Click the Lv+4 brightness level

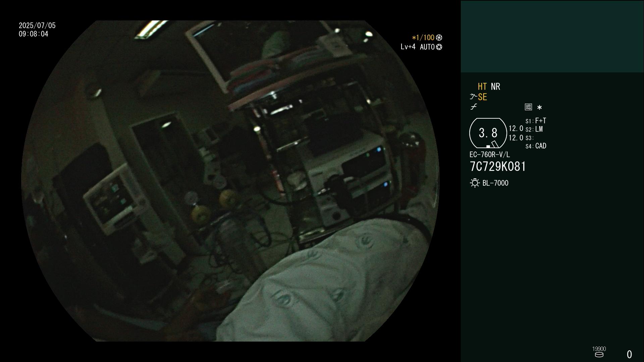(408, 47)
